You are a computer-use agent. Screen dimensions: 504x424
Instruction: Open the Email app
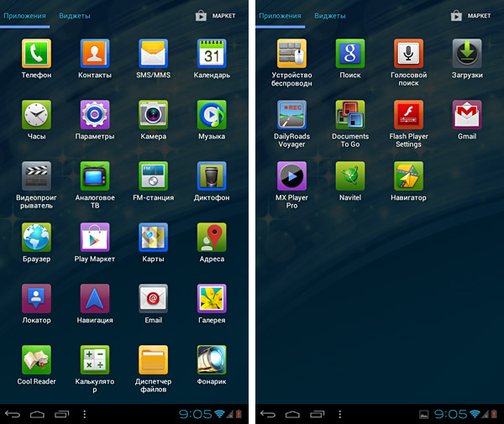click(x=154, y=298)
